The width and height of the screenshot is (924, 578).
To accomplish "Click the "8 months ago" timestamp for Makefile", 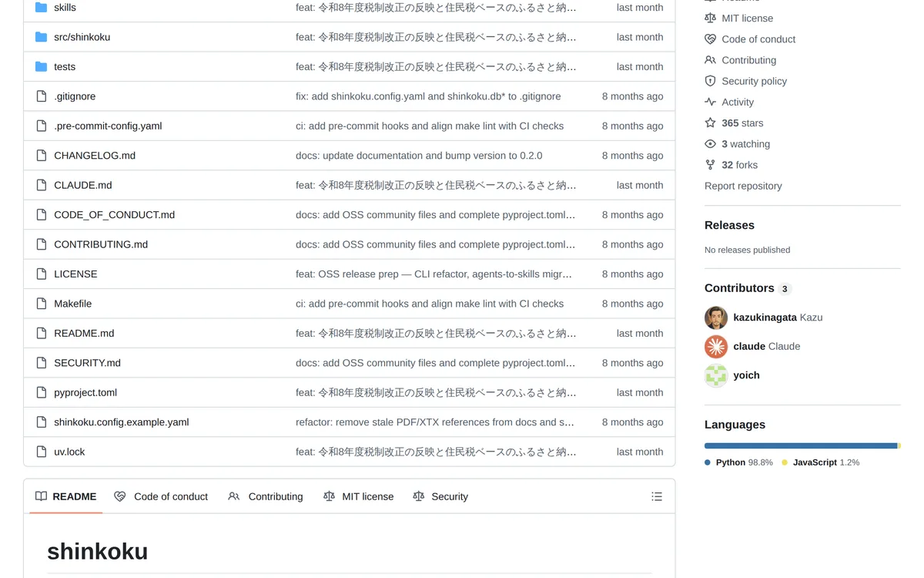I will pos(632,304).
